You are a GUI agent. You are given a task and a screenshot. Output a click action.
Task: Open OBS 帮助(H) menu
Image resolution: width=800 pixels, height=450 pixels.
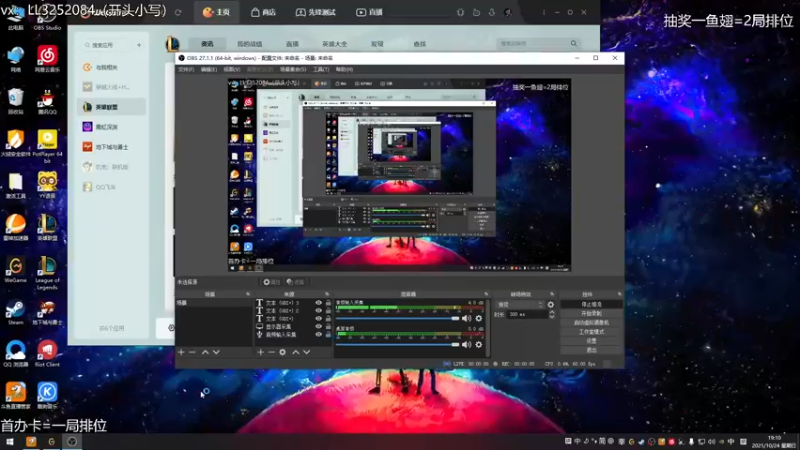344,69
